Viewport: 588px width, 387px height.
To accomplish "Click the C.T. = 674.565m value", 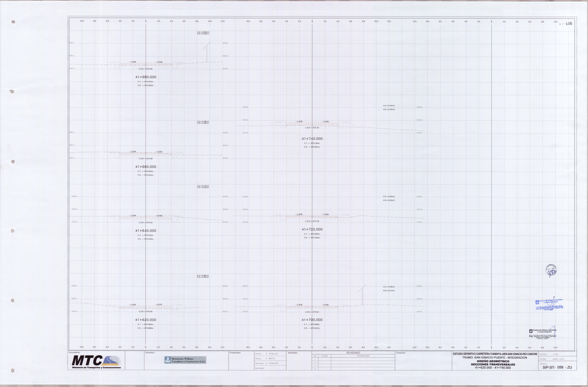I will [146, 325].
